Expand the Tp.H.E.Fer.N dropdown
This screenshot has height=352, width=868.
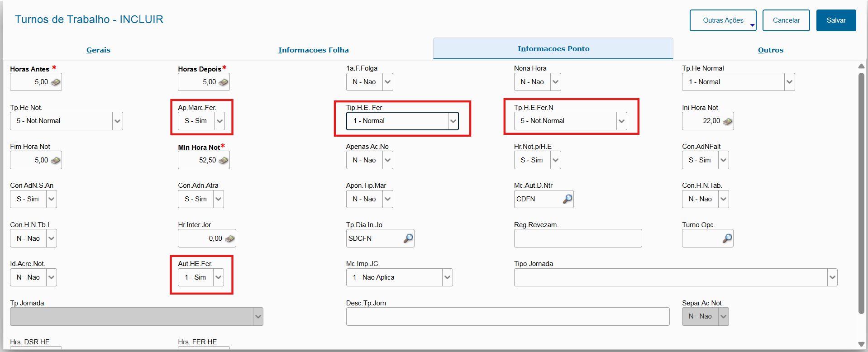621,121
